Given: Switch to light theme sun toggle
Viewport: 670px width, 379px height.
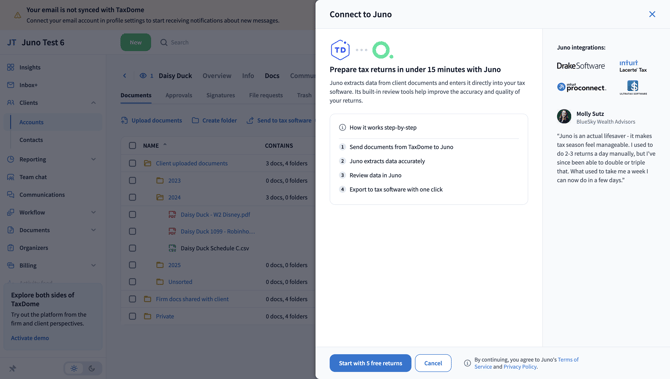Looking at the screenshot, I should click(x=74, y=368).
